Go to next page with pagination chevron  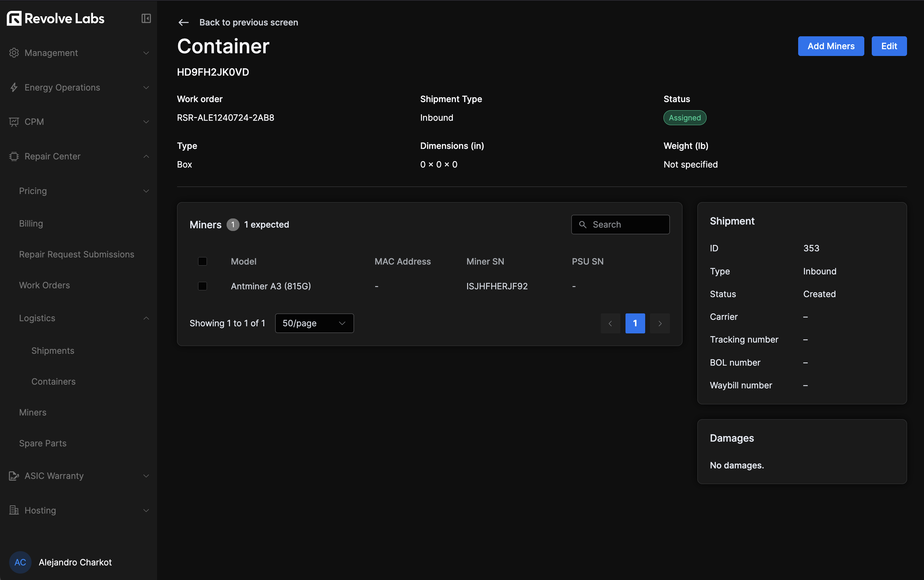click(660, 323)
